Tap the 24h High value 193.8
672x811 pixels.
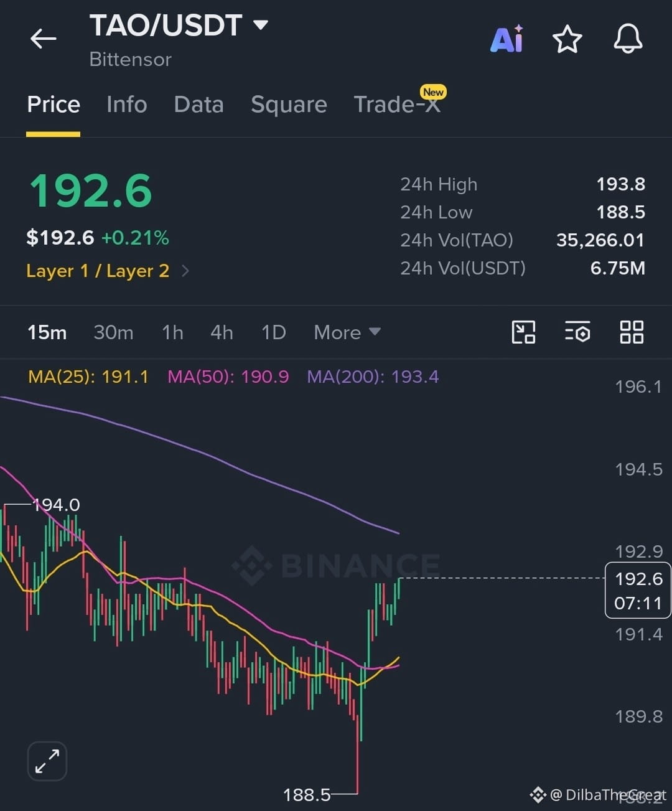point(620,184)
